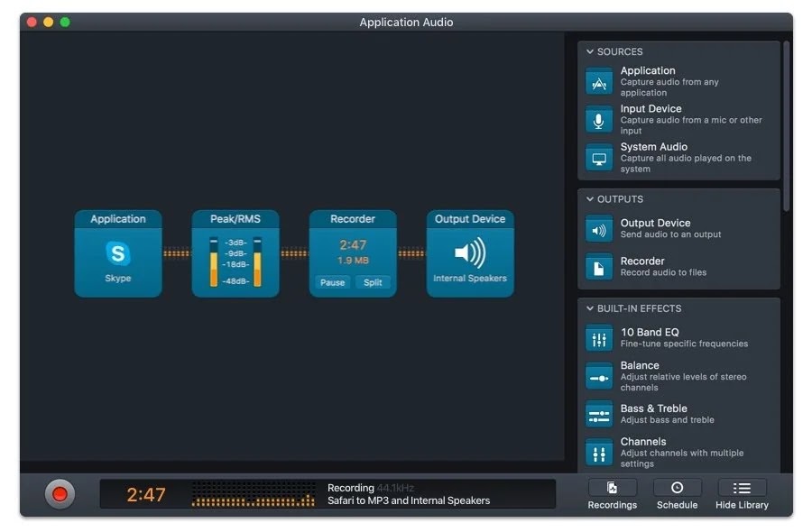Select the Balance effect icon
This screenshot has width=812, height=532.
pyautogui.click(x=599, y=377)
